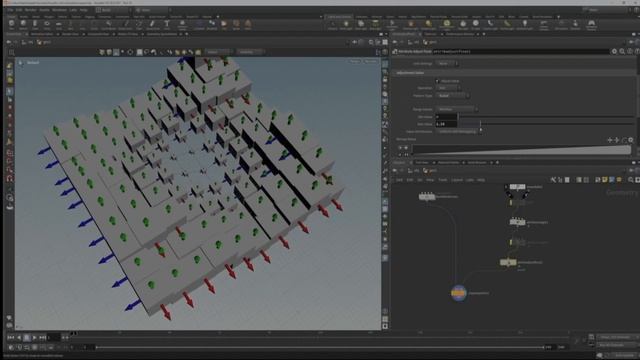
Task: Toggle the Adjust Value checkbox
Action: 437,81
